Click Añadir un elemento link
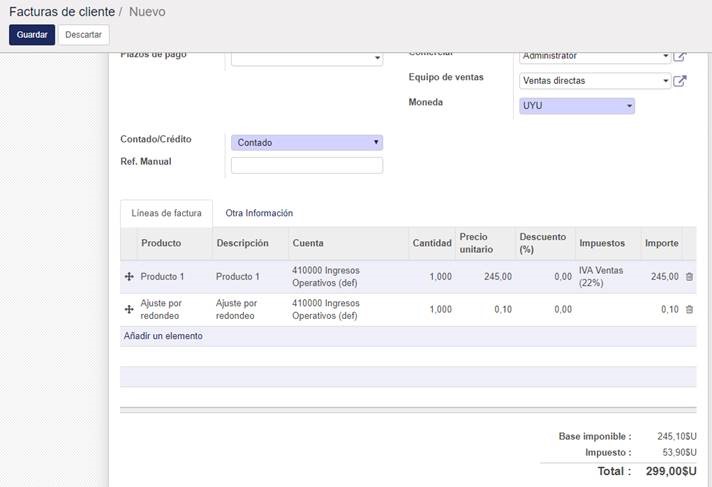Viewport: 712px width, 487px height. coord(163,336)
